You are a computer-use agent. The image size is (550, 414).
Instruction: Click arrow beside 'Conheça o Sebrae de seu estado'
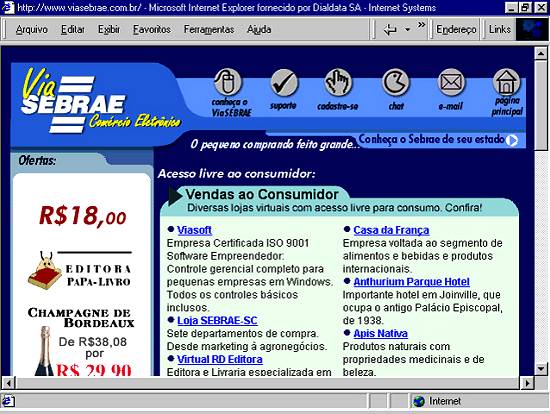512,140
